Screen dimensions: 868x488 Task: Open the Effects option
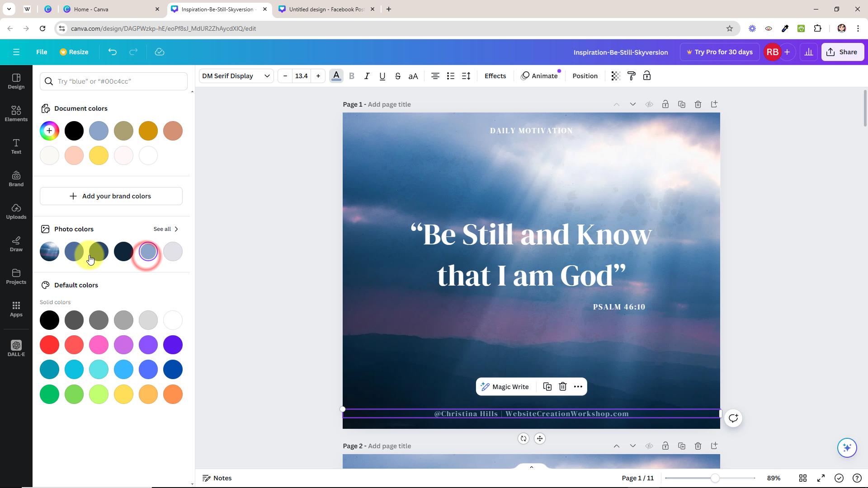point(495,76)
